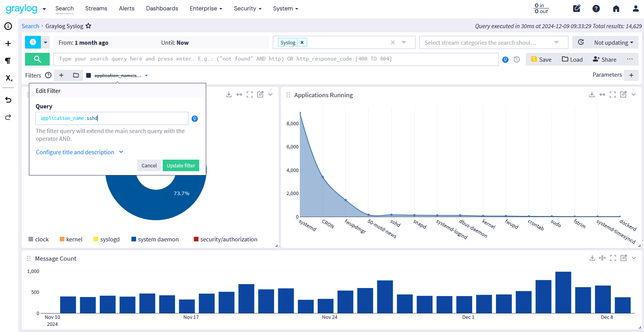The height and width of the screenshot is (332, 644).
Task: Download the Applications Running widget data
Action: coord(592,94)
